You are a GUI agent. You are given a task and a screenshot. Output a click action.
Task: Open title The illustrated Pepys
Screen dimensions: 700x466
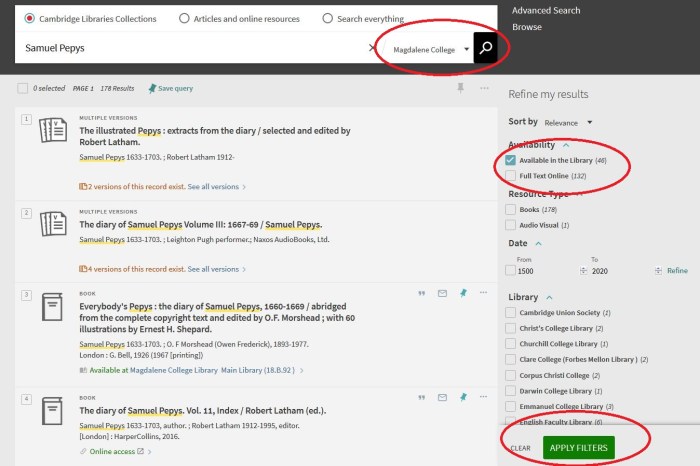[215, 136]
